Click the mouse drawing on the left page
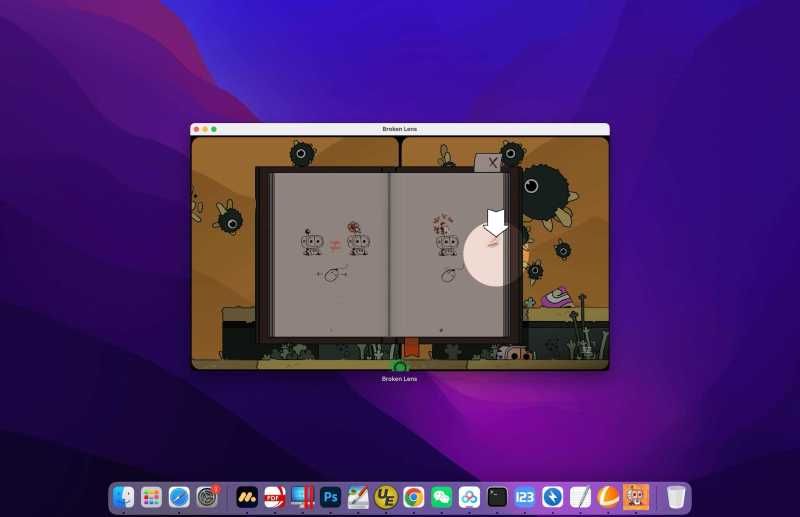This screenshot has height=517, width=800. pos(332,274)
